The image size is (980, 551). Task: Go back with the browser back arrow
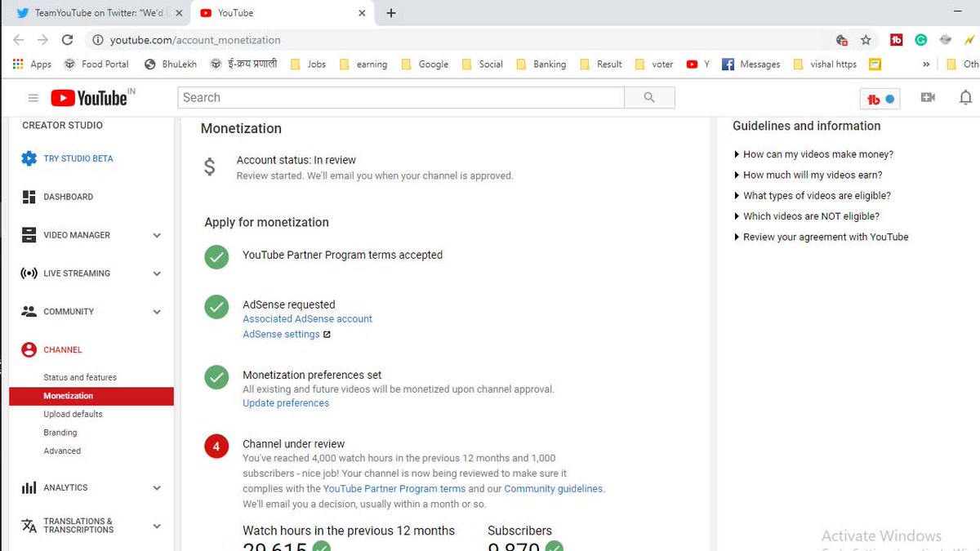click(18, 40)
